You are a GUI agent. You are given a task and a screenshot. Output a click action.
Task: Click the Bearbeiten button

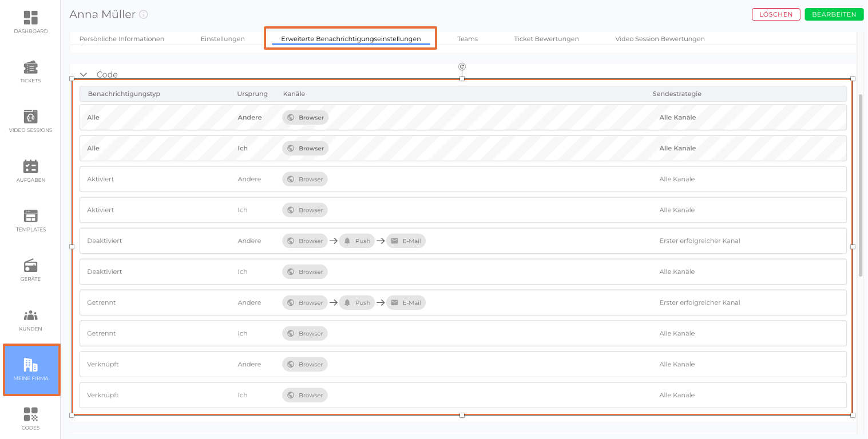[834, 15]
